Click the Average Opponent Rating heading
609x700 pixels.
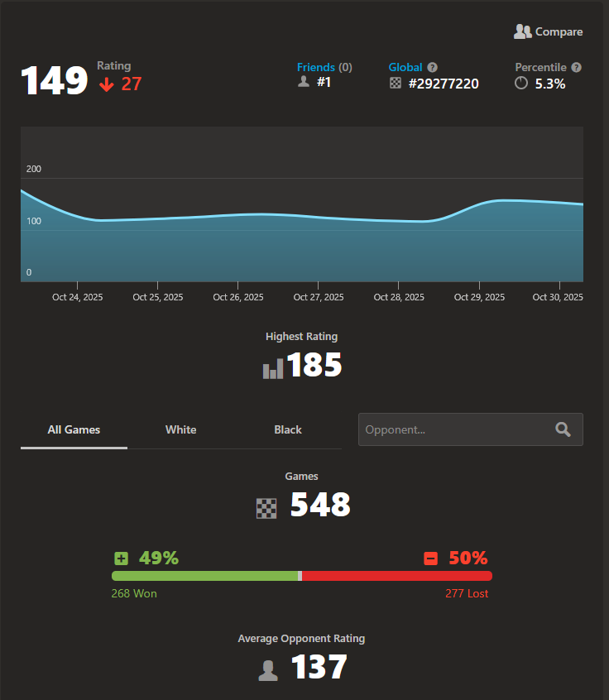(x=301, y=639)
